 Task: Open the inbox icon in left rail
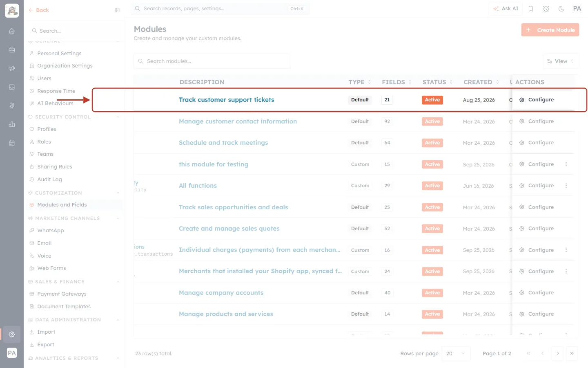(x=12, y=87)
